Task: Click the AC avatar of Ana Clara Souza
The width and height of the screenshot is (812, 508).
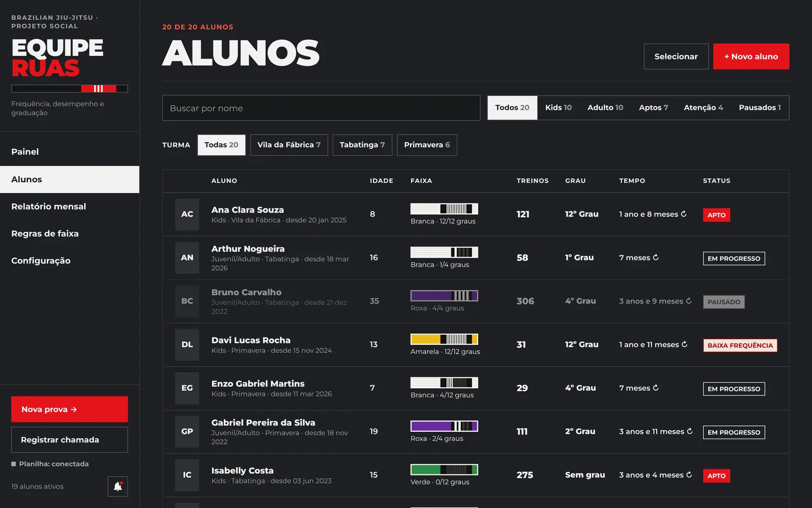Action: (187, 214)
